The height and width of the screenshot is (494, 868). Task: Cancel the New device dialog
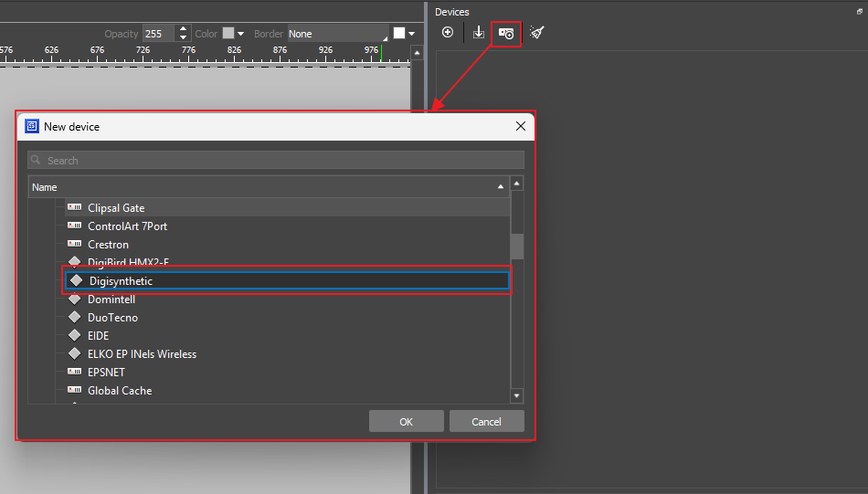tap(486, 421)
